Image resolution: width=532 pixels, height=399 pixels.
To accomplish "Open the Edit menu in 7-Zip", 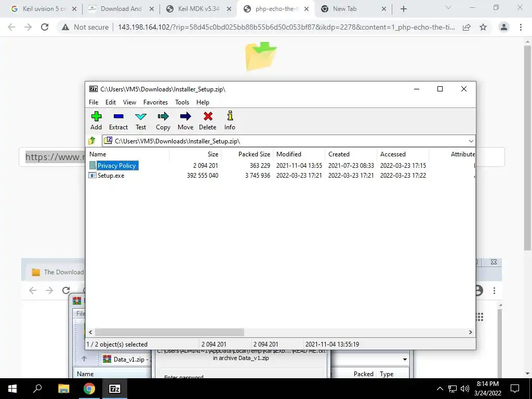I will click(111, 102).
